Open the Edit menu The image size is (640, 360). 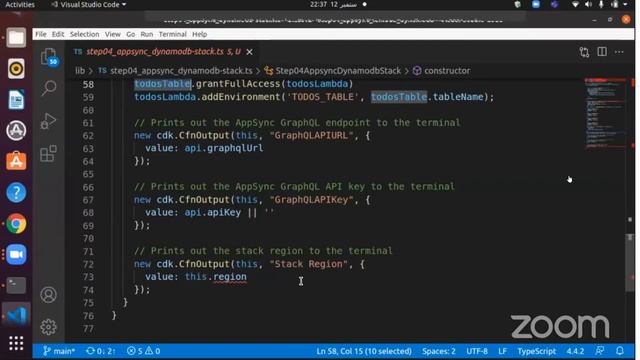coord(58,34)
